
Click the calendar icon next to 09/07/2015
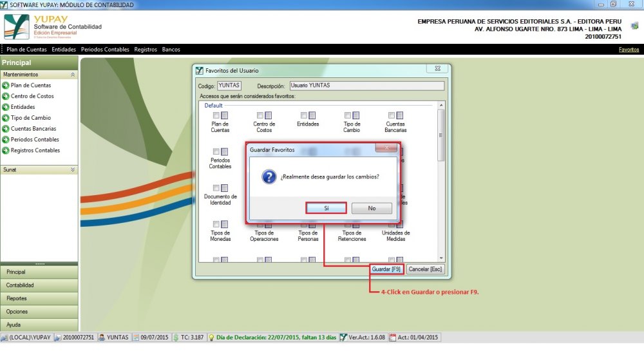tap(136, 338)
